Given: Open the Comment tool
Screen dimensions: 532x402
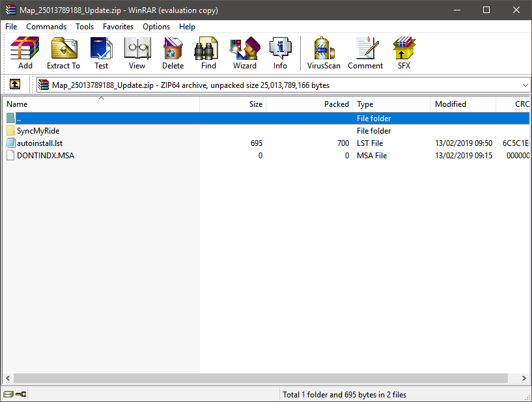Looking at the screenshot, I should click(365, 53).
